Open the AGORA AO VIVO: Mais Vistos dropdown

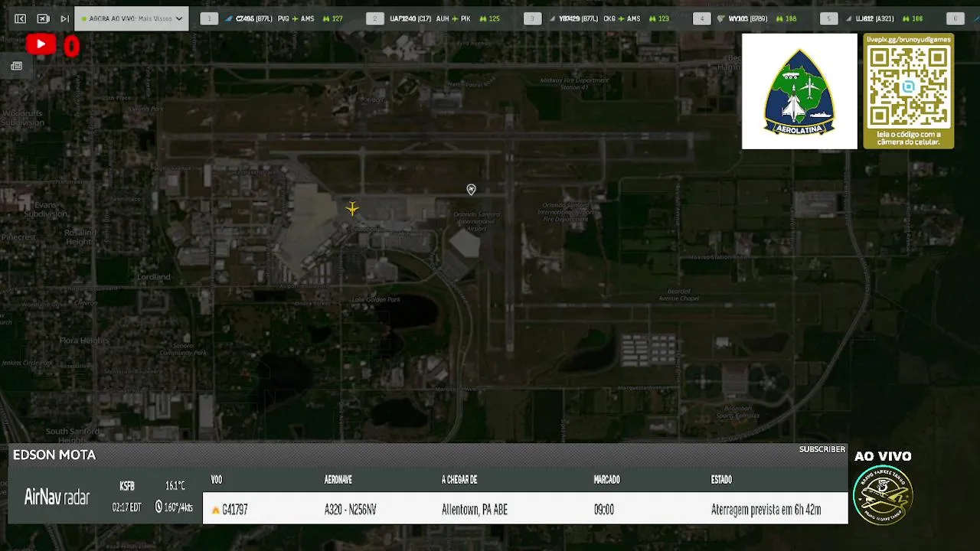pyautogui.click(x=132, y=18)
